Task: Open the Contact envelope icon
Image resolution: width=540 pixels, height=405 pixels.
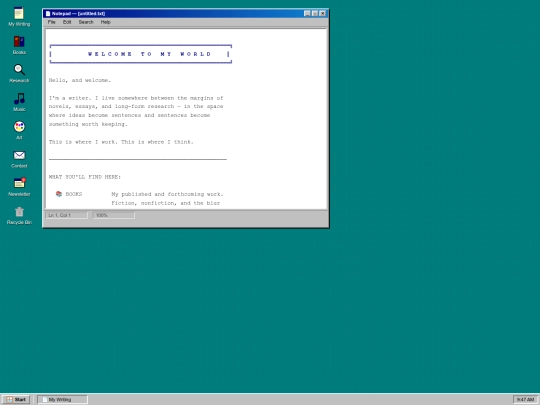Action: point(19,158)
